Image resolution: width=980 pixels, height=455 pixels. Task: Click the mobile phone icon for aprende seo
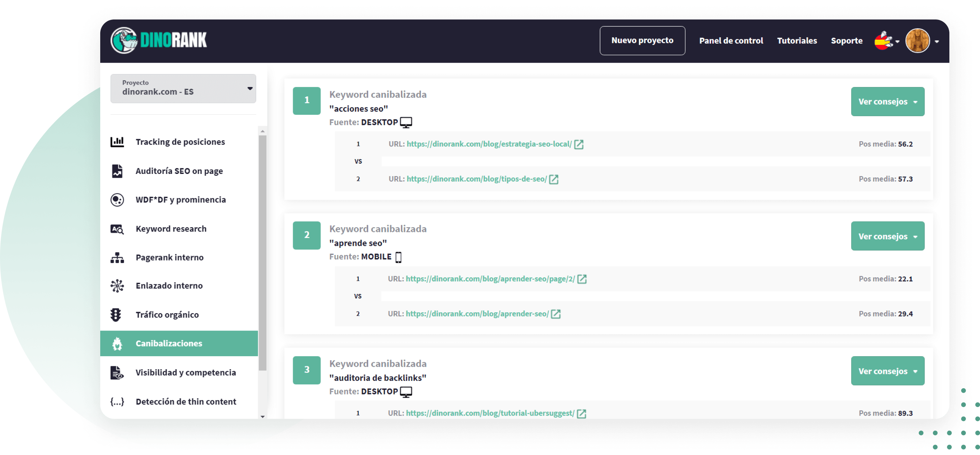tap(398, 257)
